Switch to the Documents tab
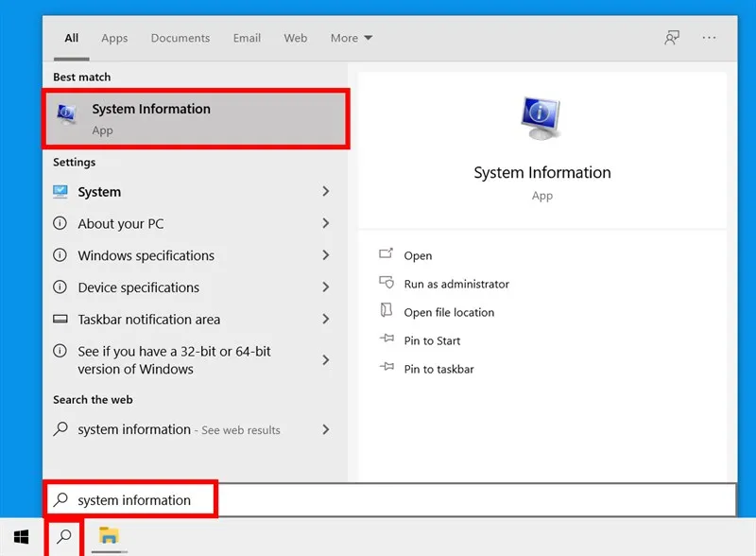 [x=180, y=38]
